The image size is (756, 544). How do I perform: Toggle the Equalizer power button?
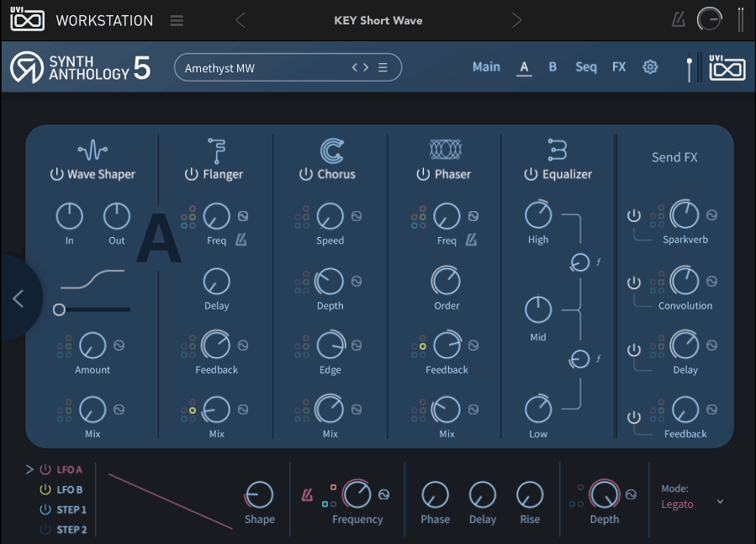531,173
